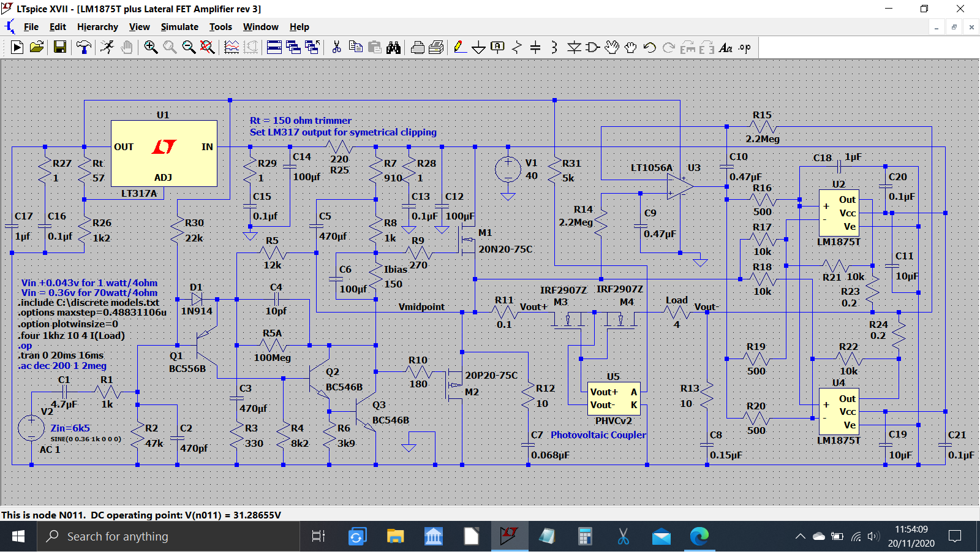
Task: Click the taskbar search box
Action: [168, 537]
